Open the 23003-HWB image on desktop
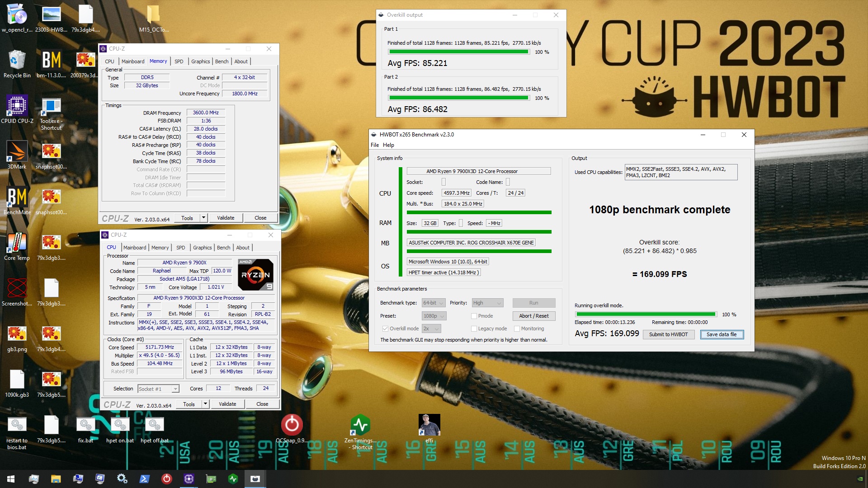The height and width of the screenshot is (488, 868). [51, 18]
